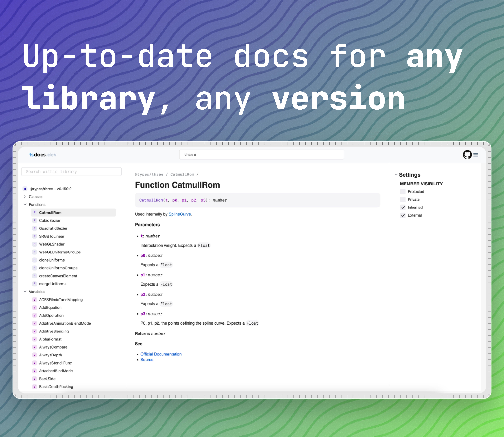Screen dimensions: 504x437
Task: Collapse the Settings panel chevron
Action: 396,175
